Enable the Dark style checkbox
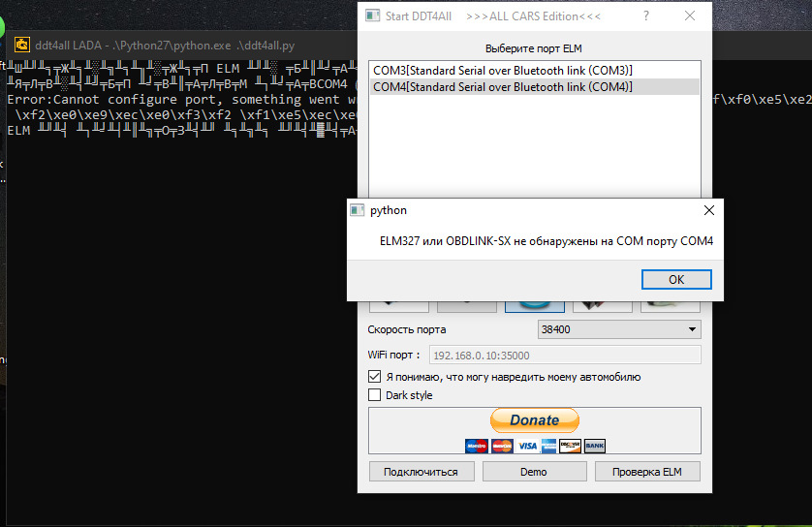812x527 pixels. pyautogui.click(x=375, y=395)
